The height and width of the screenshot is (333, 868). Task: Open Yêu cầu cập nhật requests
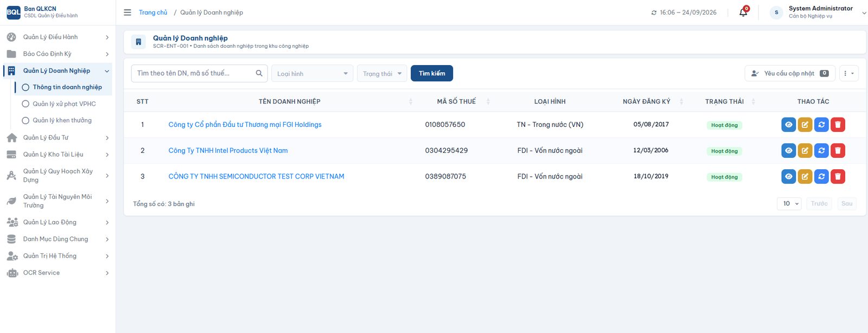790,73
